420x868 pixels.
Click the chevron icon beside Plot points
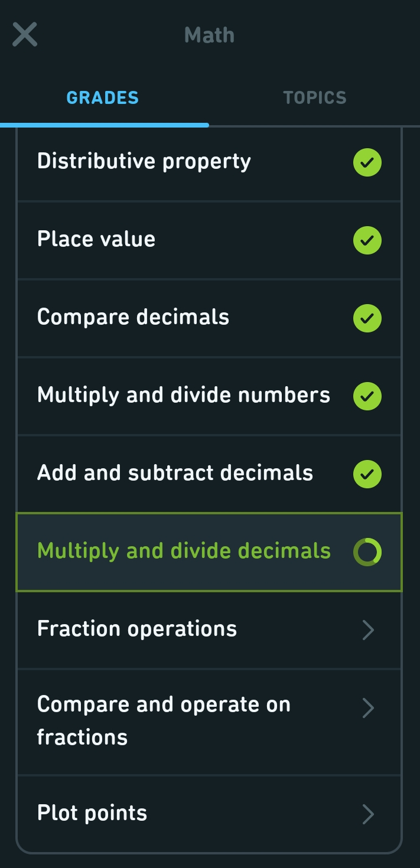point(368,812)
